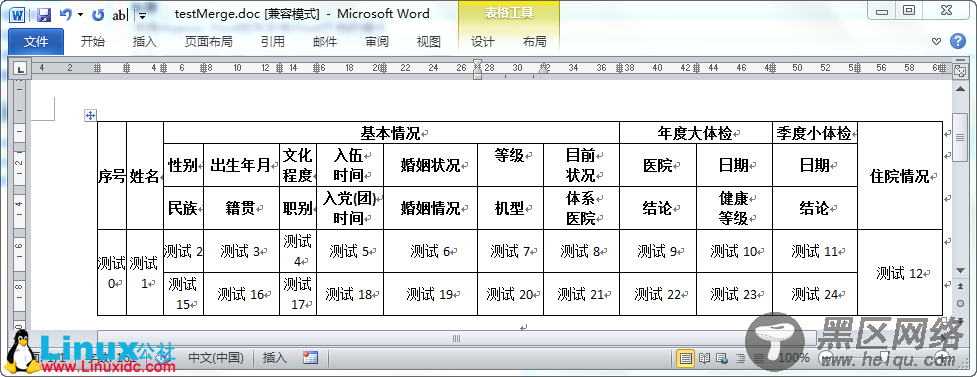Click the 婚姻情况 cell

[431, 208]
